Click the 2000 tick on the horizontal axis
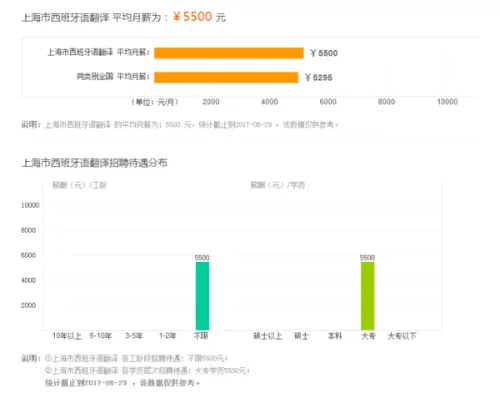Screen dimensions: 500x398 [x=211, y=102]
